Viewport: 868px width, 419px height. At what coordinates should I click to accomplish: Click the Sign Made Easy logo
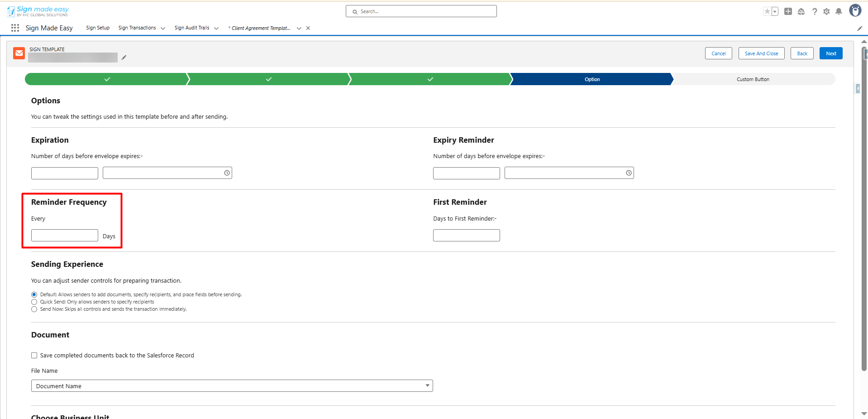pos(38,11)
